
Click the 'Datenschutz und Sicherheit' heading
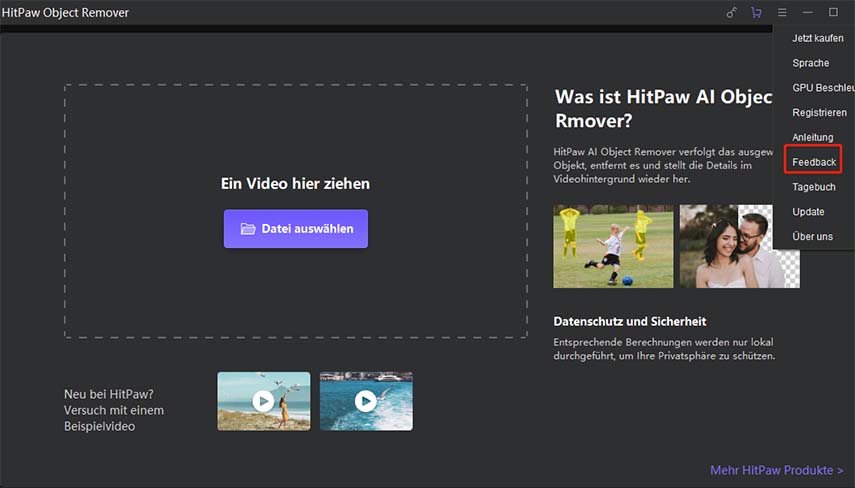tap(630, 322)
